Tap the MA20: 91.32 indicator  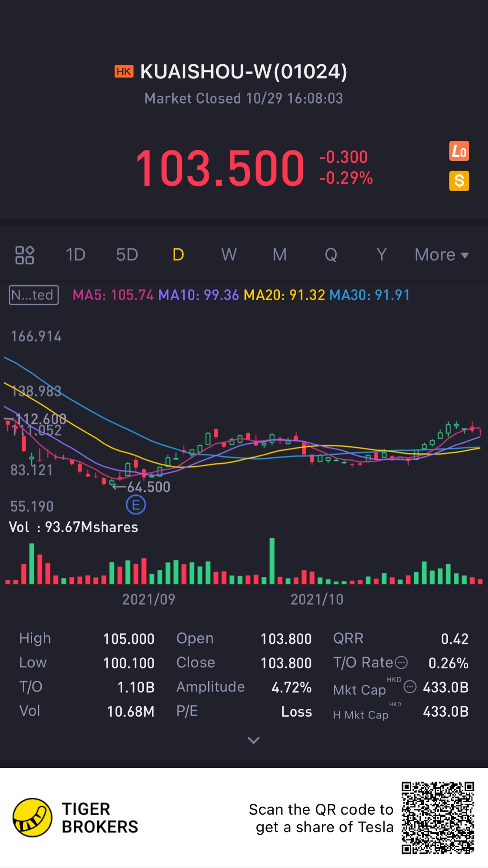coord(284,295)
